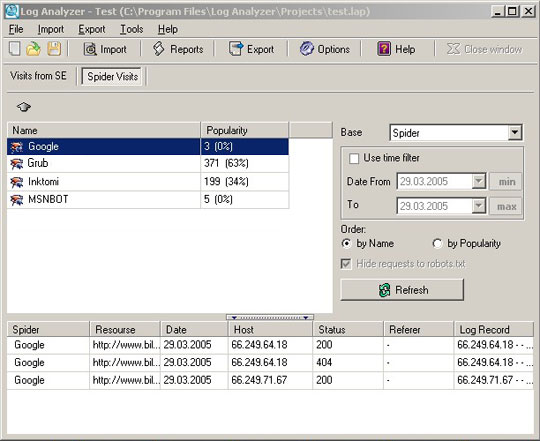Open the Reports toolbar button
540x441 pixels.
(x=178, y=49)
